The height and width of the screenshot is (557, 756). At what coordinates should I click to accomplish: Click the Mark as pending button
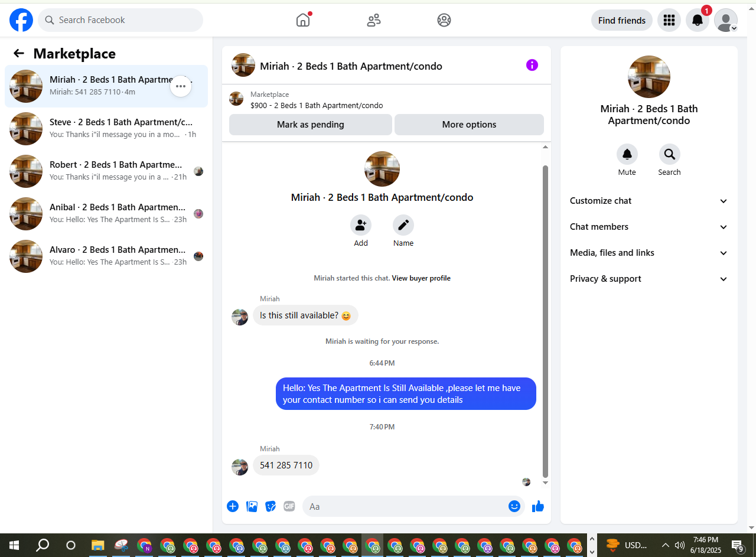coord(311,125)
